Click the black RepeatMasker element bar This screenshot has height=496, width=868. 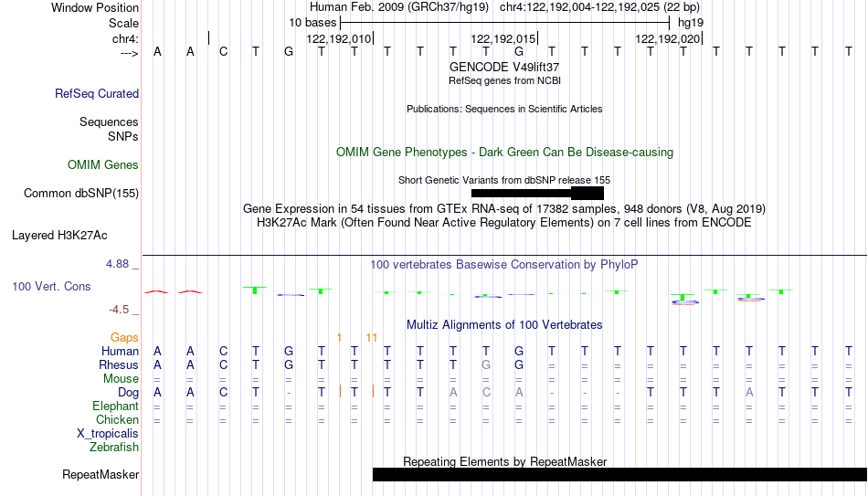click(x=620, y=474)
